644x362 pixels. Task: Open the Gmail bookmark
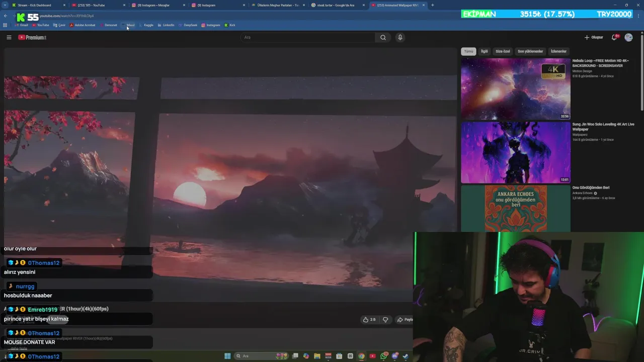[22, 25]
